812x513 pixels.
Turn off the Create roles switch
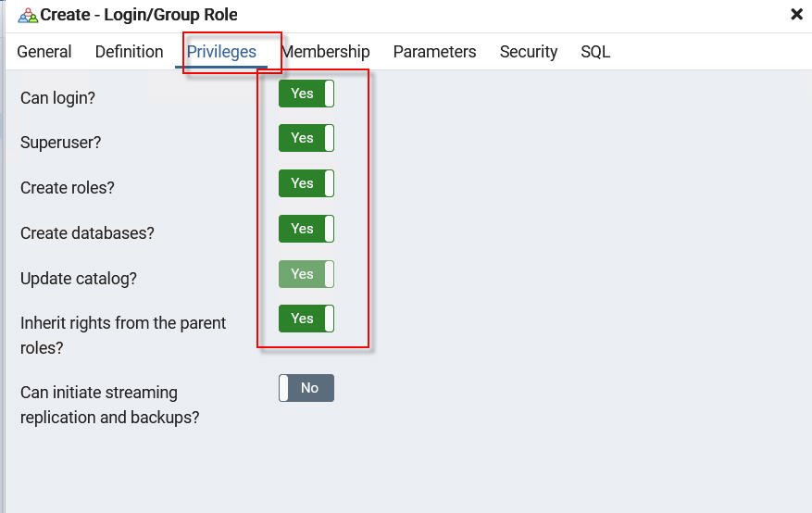coord(306,183)
